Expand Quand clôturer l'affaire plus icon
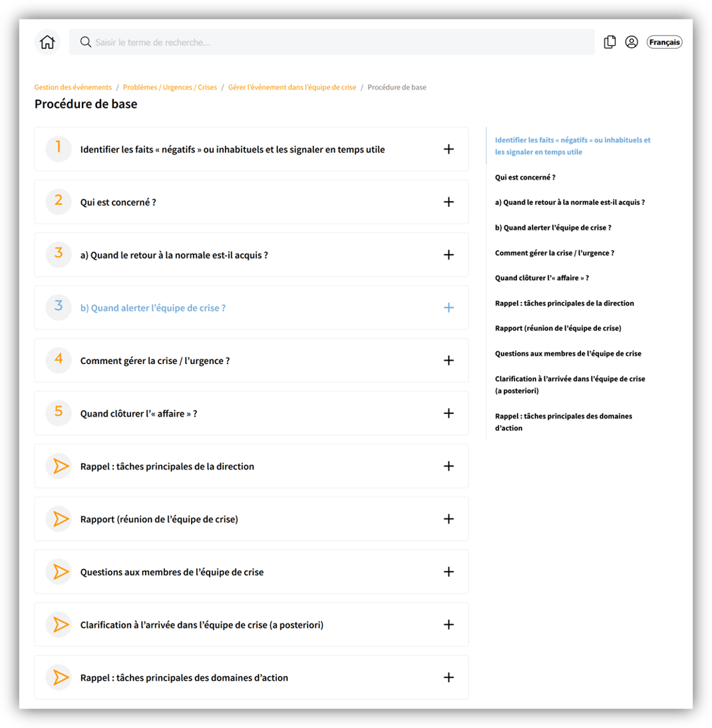 pyautogui.click(x=448, y=413)
